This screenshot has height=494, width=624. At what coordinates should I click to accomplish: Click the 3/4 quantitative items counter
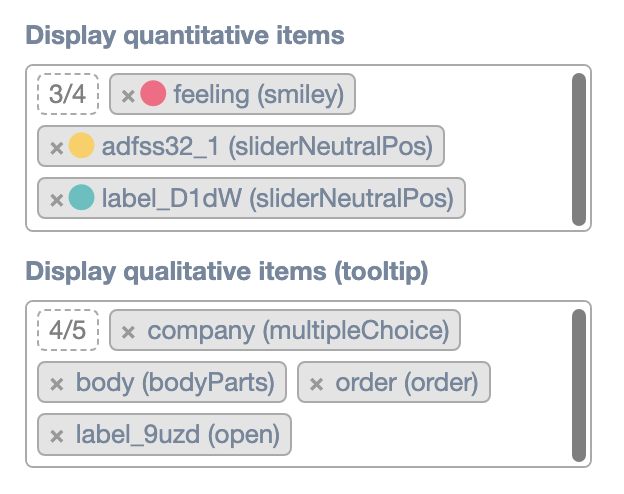[x=68, y=95]
